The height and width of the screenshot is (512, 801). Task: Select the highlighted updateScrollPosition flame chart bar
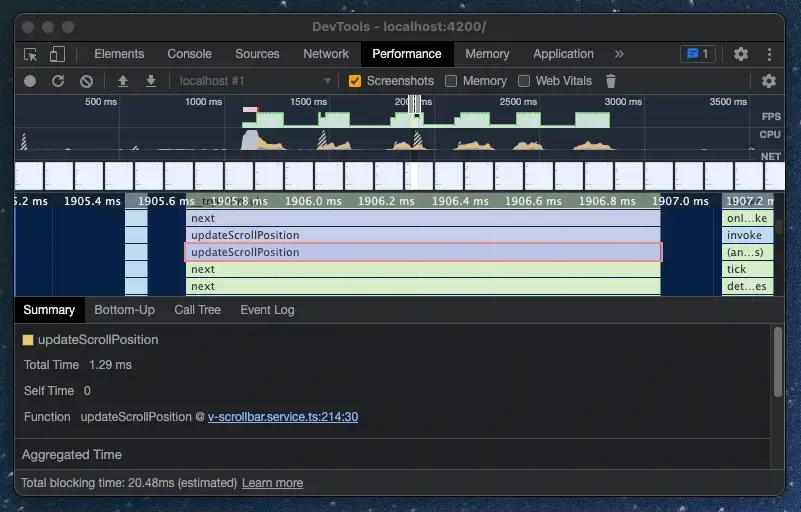(422, 252)
